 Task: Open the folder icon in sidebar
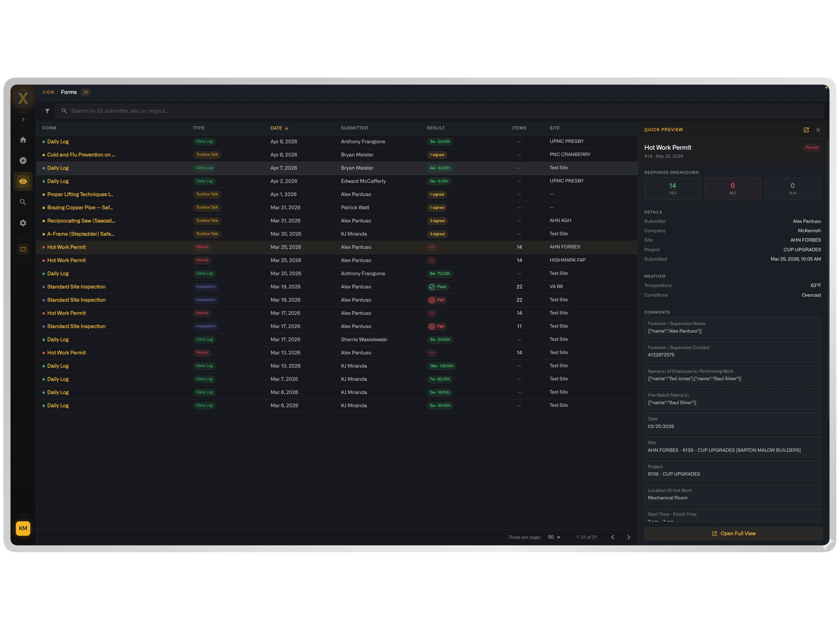[x=23, y=249]
